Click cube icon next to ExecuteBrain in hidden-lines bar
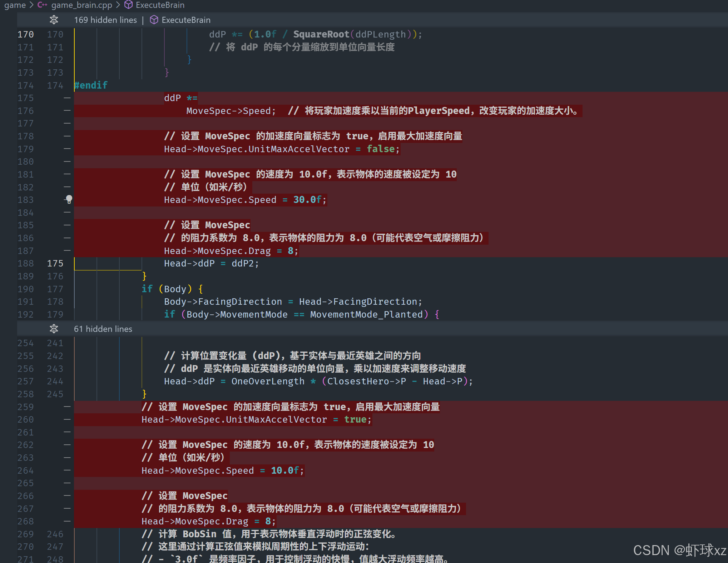This screenshot has width=728, height=563. (154, 20)
